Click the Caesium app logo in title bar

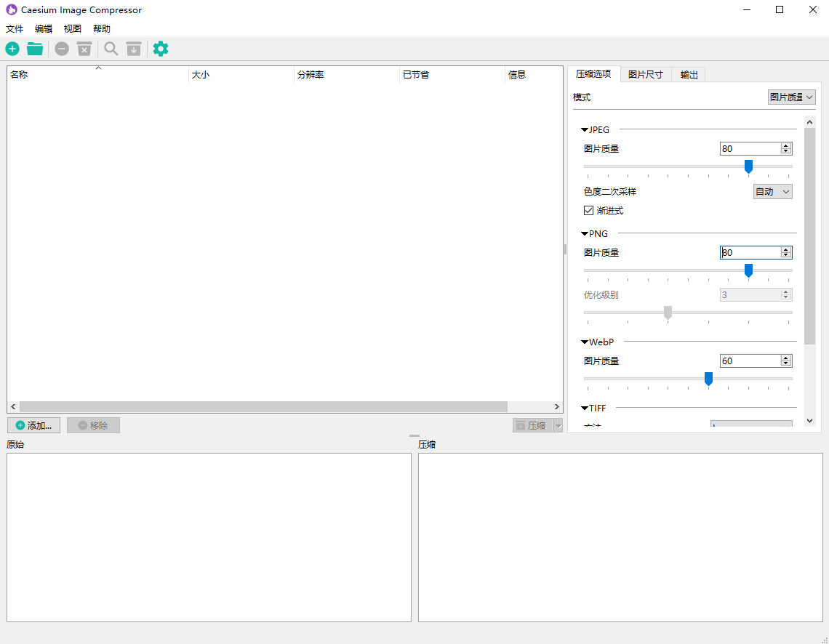pyautogui.click(x=12, y=9)
